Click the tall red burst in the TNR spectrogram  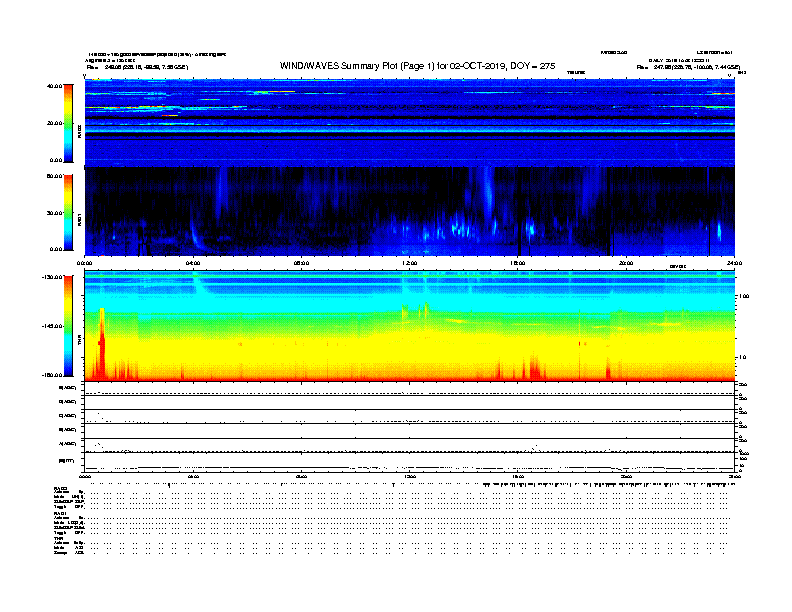pyautogui.click(x=102, y=343)
